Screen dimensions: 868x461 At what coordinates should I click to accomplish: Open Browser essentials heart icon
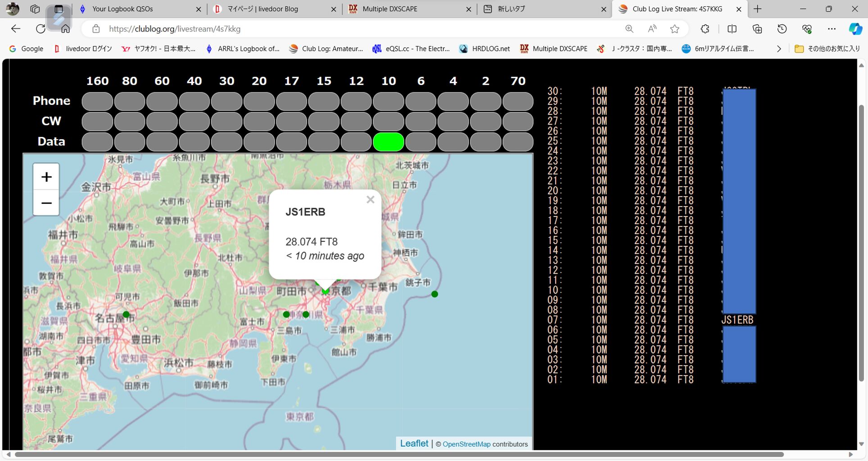tap(807, 29)
